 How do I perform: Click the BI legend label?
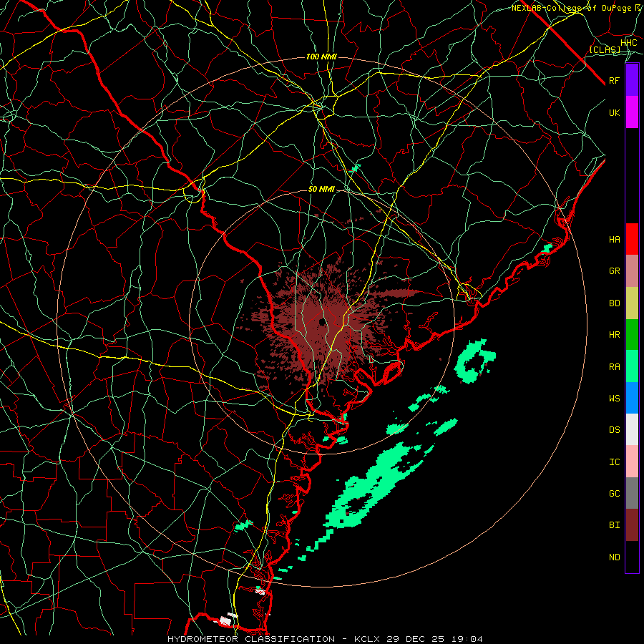tap(615, 525)
